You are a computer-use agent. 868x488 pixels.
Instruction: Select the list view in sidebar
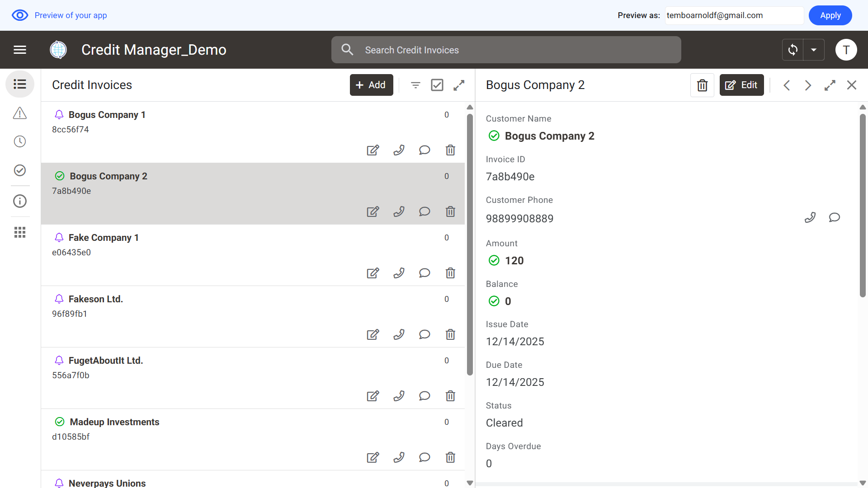pyautogui.click(x=20, y=84)
